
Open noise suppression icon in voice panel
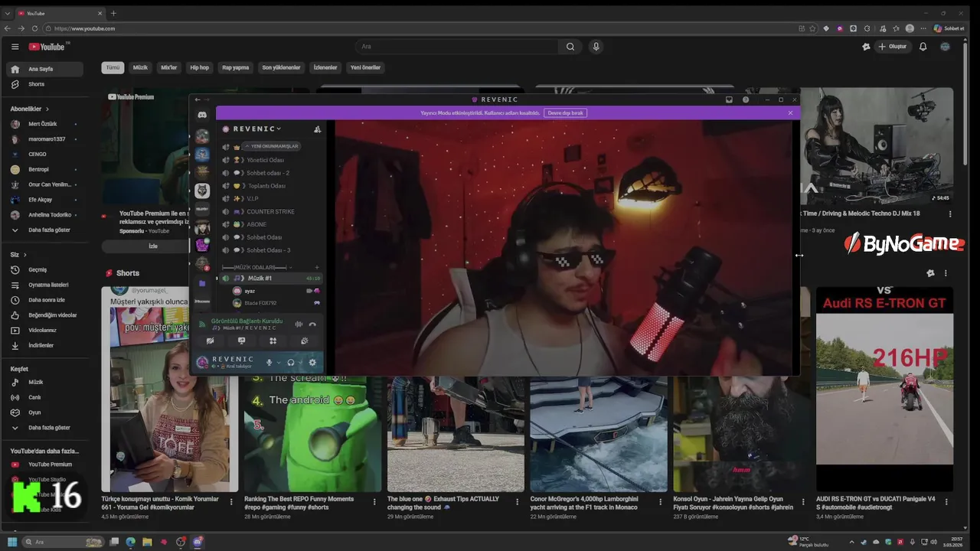coord(299,324)
